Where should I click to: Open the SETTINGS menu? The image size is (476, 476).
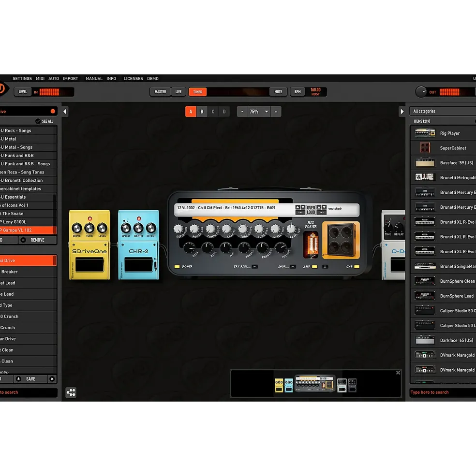pyautogui.click(x=22, y=78)
